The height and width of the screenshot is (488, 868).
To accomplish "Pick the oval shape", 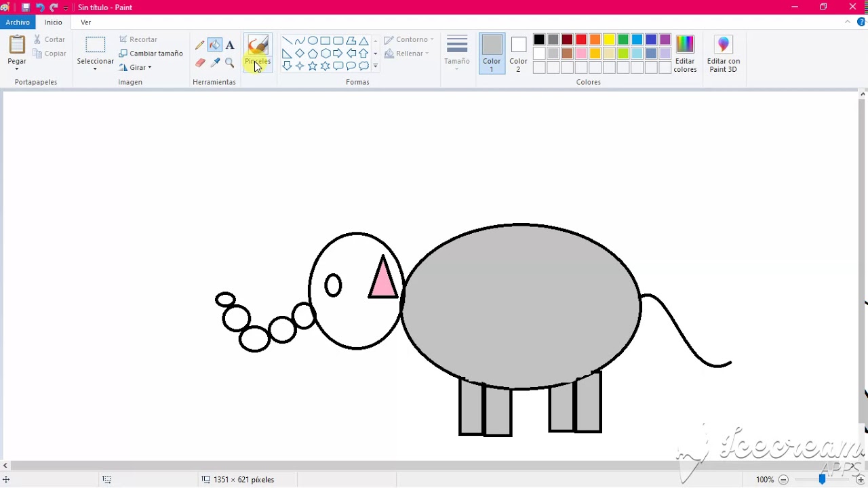I will pyautogui.click(x=313, y=41).
